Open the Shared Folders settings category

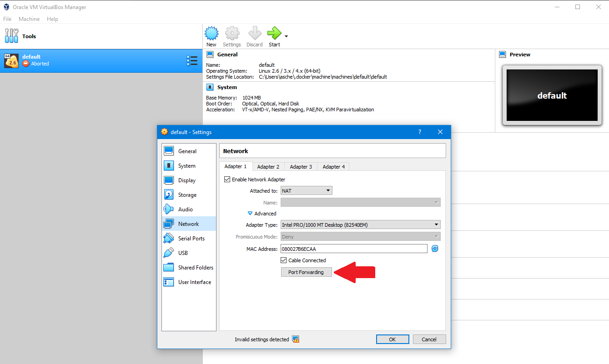[x=189, y=268]
